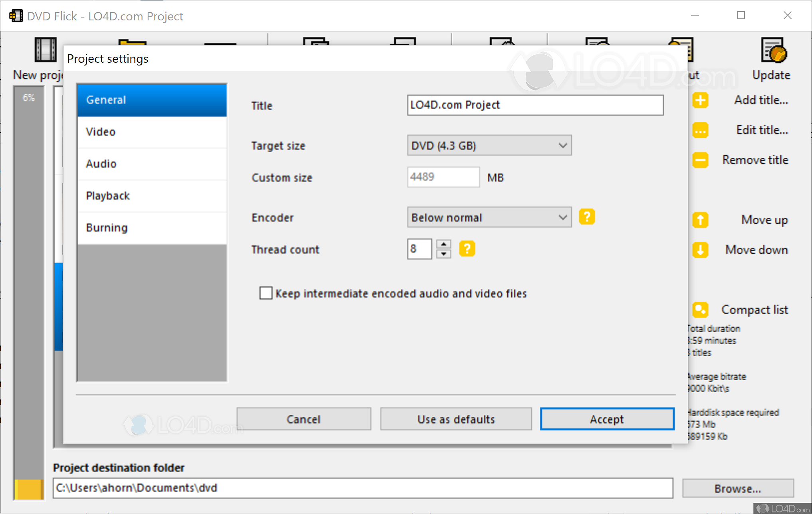Click the Edit title icon
The height and width of the screenshot is (514, 812).
(701, 130)
